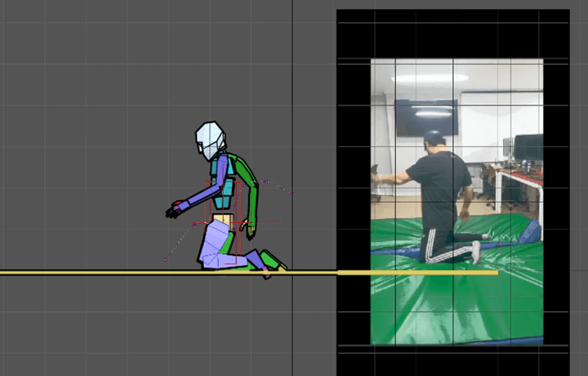
Task: Click purple trajectory endpoint below left of character
Action: [165, 259]
